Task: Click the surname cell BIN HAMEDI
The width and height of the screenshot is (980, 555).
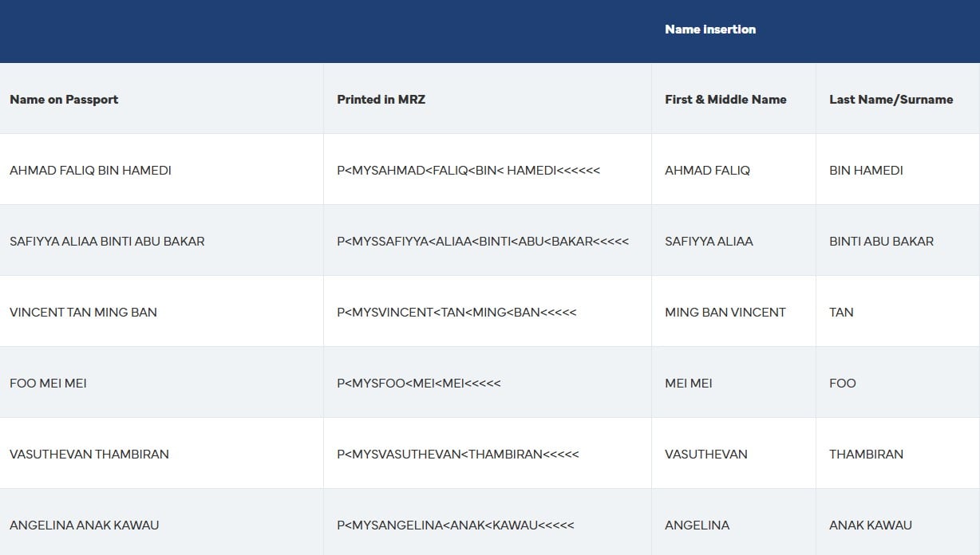Action: point(866,171)
